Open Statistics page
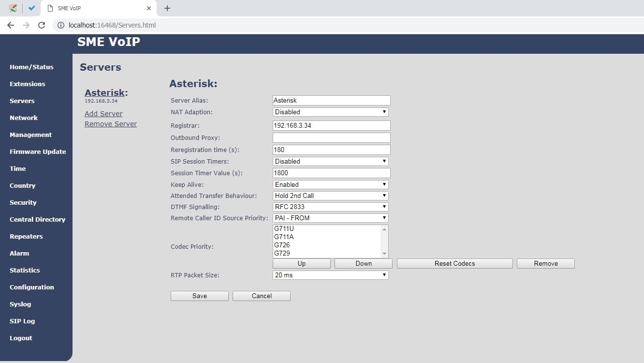Image resolution: width=644 pixels, height=363 pixels. click(25, 271)
